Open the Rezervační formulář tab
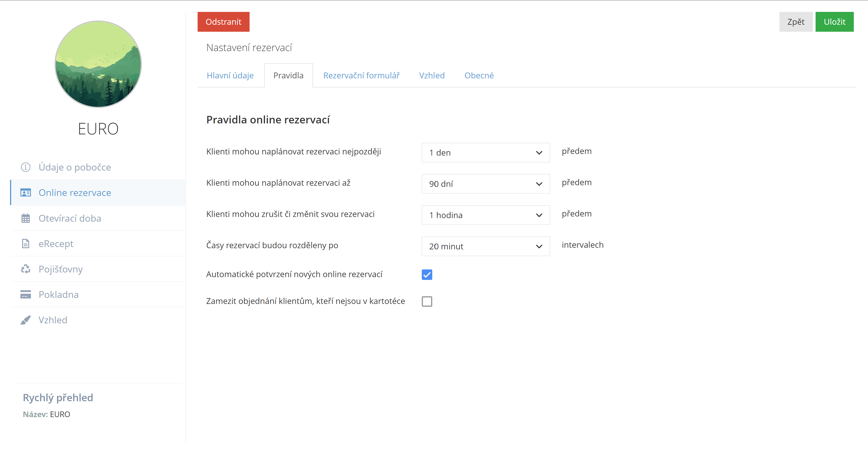868x453 pixels. tap(361, 76)
